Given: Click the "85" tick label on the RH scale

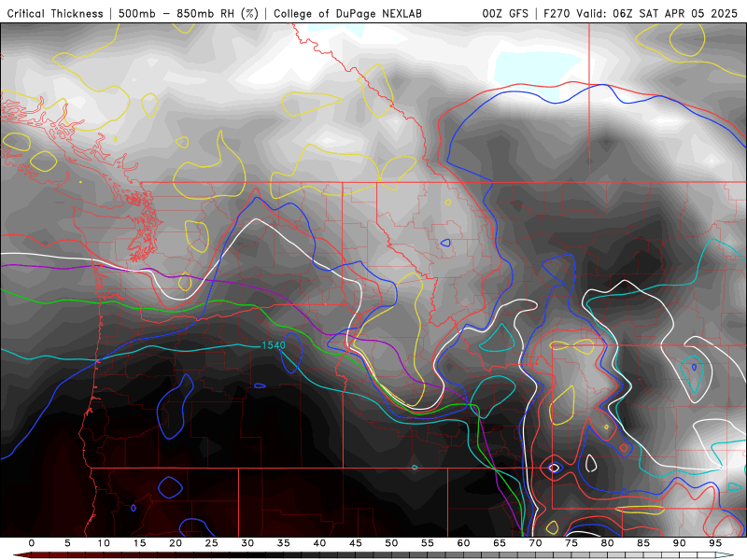Looking at the screenshot, I should 643,543.
